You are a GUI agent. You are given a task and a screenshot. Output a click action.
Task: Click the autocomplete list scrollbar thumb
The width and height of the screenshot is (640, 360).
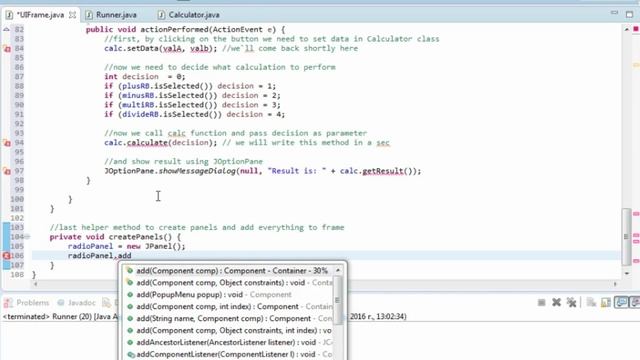(338, 300)
